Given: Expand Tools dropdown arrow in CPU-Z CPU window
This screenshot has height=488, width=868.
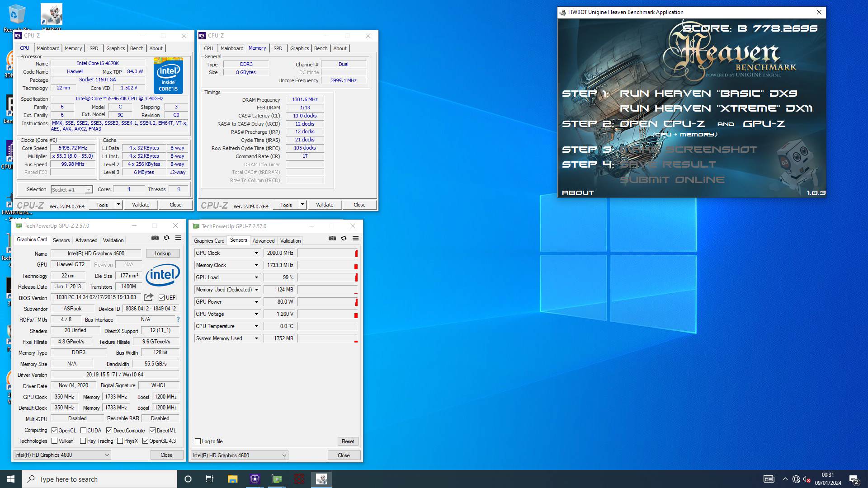Looking at the screenshot, I should click(118, 205).
